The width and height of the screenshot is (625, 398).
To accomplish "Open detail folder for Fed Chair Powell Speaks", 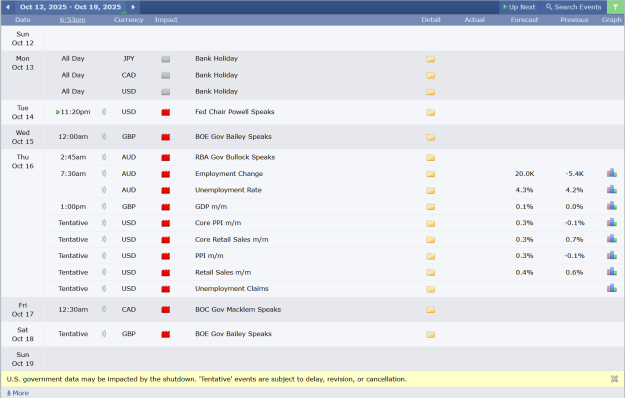I will 430,112.
